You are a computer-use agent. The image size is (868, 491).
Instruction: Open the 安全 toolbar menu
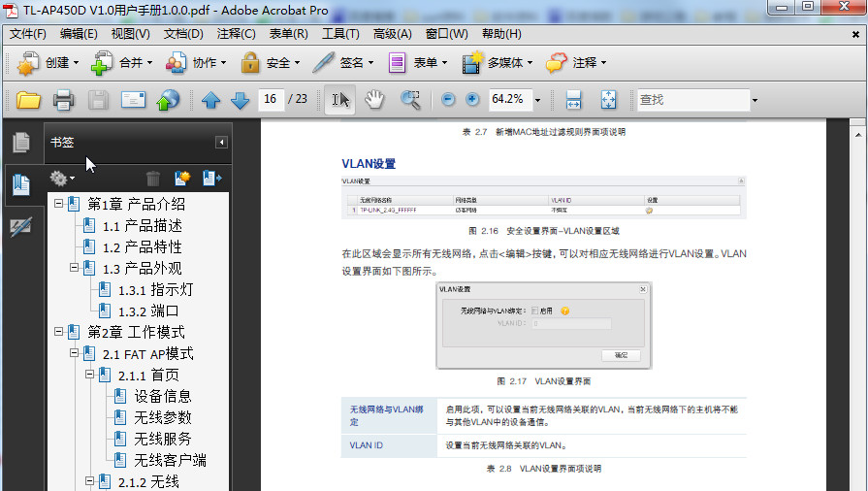click(271, 63)
